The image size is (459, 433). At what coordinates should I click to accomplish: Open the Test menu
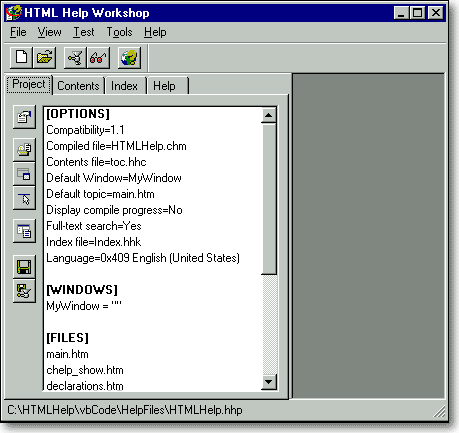click(x=84, y=32)
